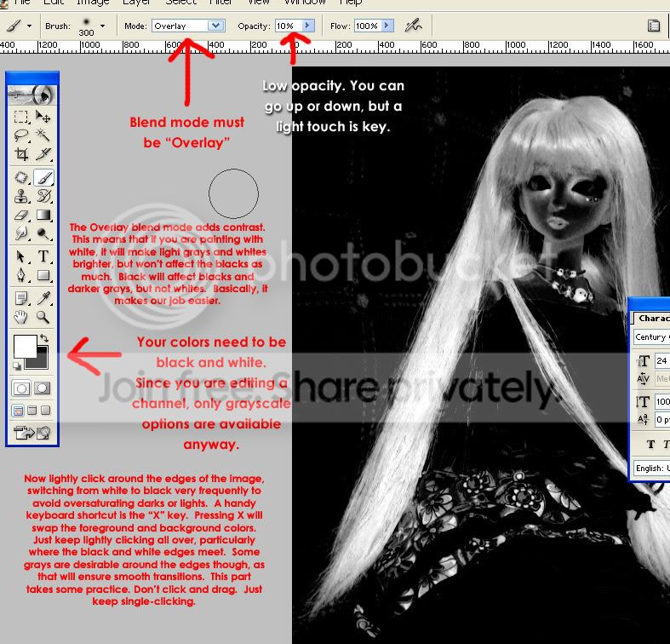670x644 pixels.
Task: Click the vertical scale field showing 100
Action: coord(662,401)
